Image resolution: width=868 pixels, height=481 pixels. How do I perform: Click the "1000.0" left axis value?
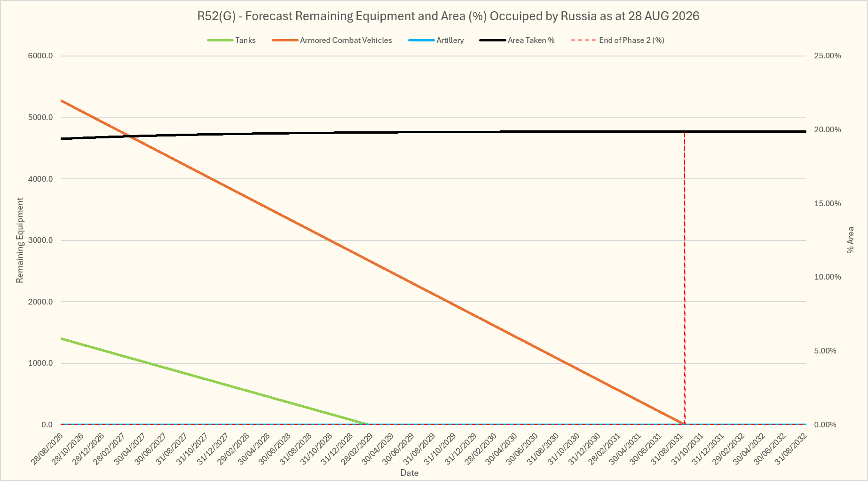pos(40,363)
